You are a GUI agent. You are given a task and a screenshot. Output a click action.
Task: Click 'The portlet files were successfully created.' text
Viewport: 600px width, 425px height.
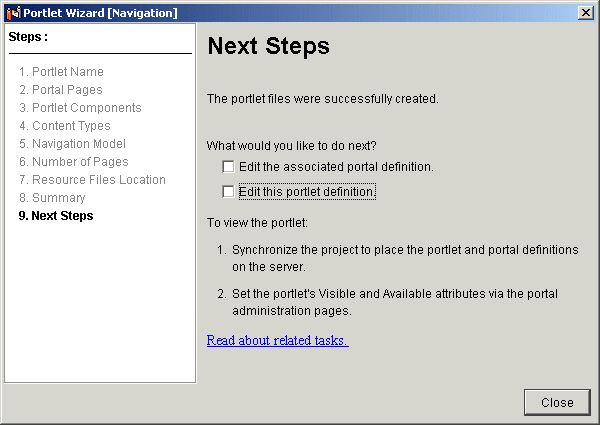pyautogui.click(x=323, y=99)
